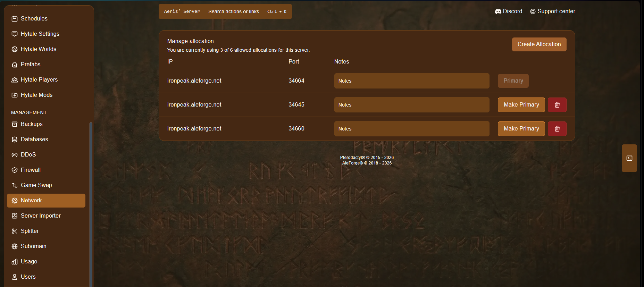Image resolution: width=644 pixels, height=287 pixels.
Task: Click the Create Allocation button
Action: tap(539, 44)
